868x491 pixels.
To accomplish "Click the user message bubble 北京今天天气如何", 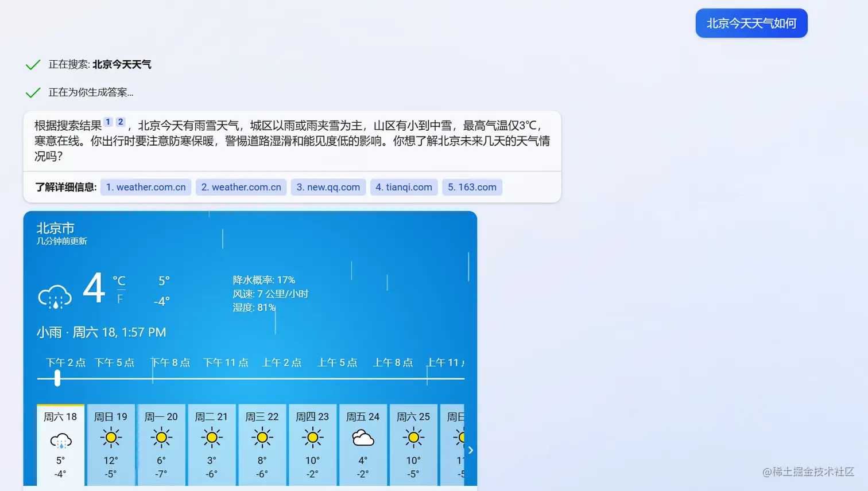I will pyautogui.click(x=751, y=24).
